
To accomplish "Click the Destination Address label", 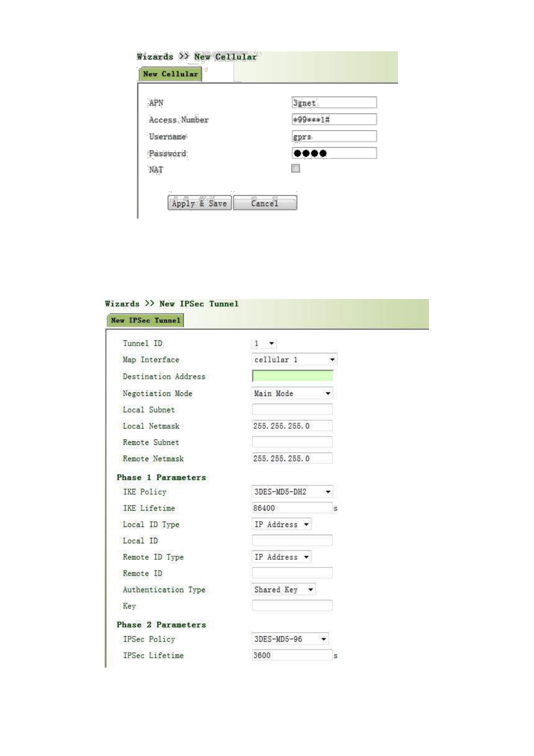I will pyautogui.click(x=164, y=377).
